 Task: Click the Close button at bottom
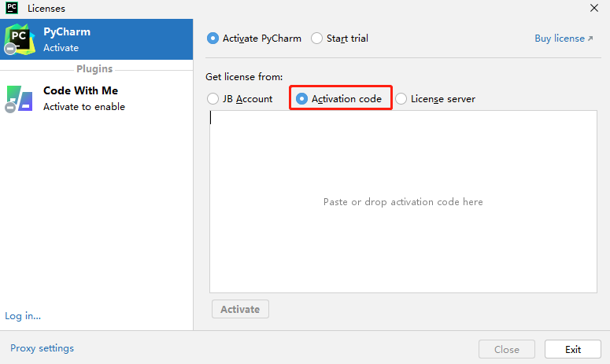tap(506, 350)
